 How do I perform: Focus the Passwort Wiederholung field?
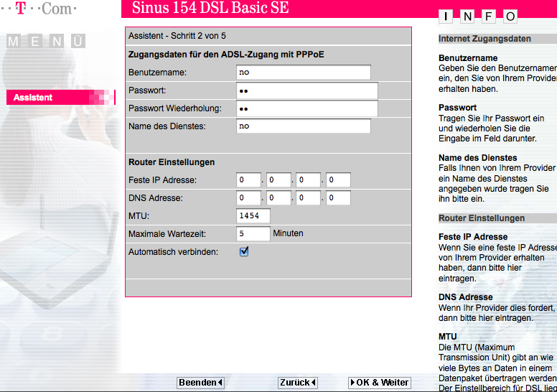pos(307,108)
